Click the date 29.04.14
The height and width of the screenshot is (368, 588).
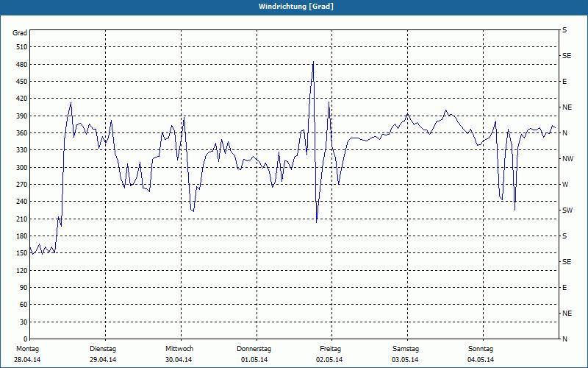103,360
